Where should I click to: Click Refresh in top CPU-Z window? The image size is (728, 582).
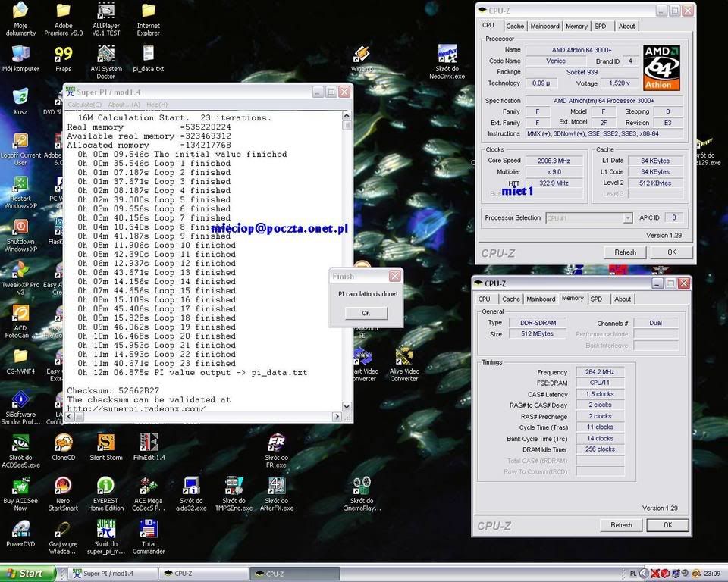[625, 252]
